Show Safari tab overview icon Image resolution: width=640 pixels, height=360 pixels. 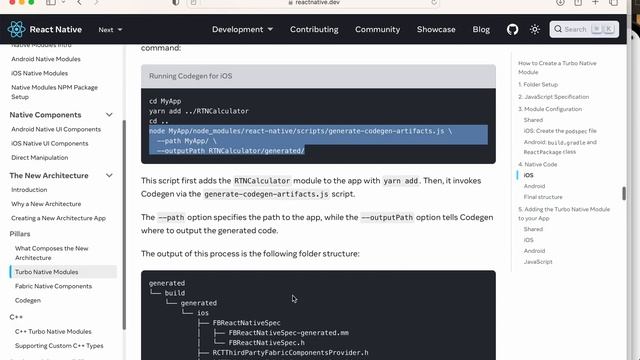[x=613, y=2]
